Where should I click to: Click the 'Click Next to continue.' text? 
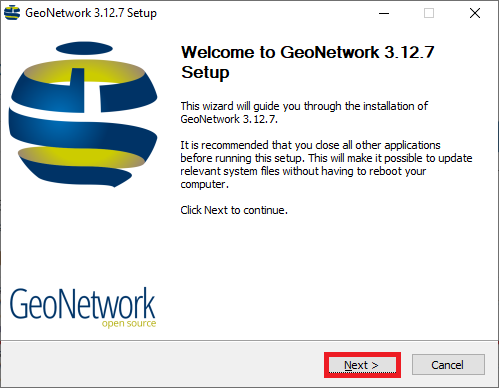234,210
